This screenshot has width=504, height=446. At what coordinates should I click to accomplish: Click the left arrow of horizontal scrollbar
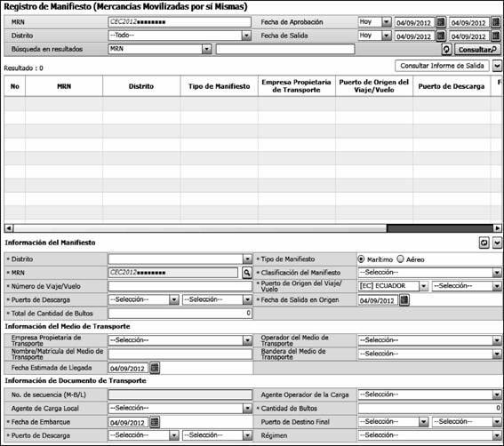tap(9, 228)
